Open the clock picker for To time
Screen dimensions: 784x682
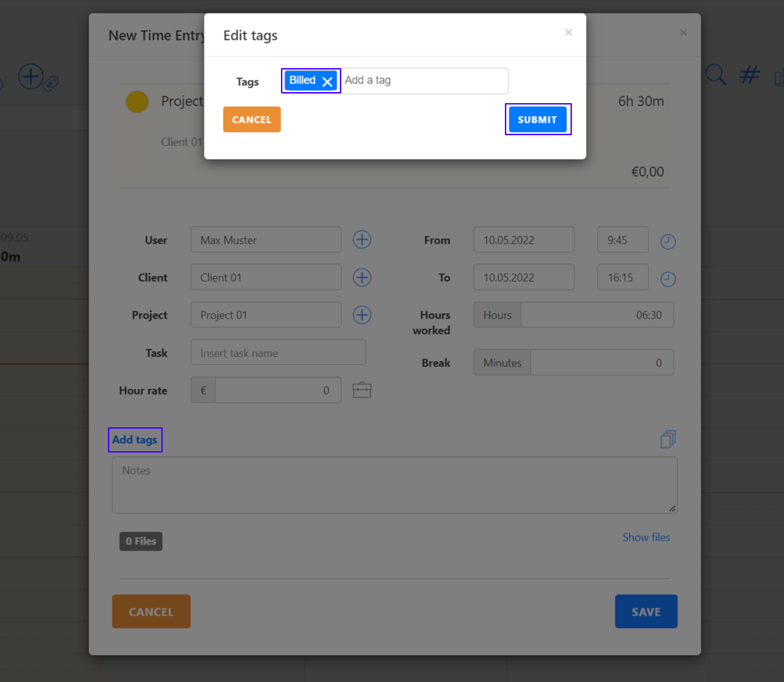668,279
